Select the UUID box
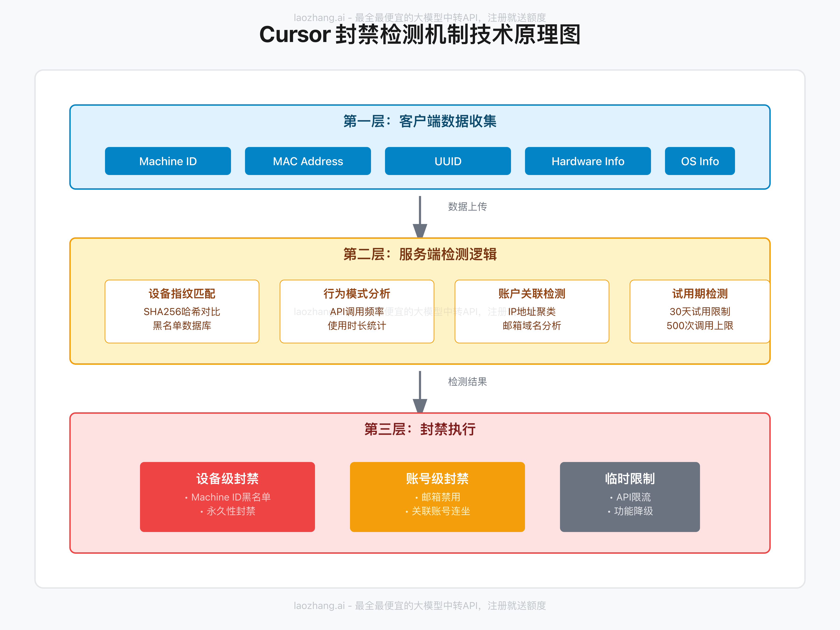Viewport: 840px width, 630px height. click(448, 161)
